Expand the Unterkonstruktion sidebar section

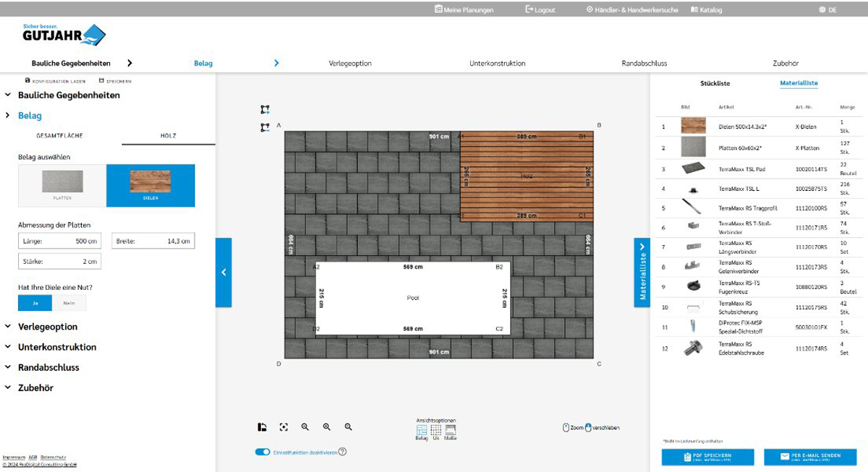[56, 347]
